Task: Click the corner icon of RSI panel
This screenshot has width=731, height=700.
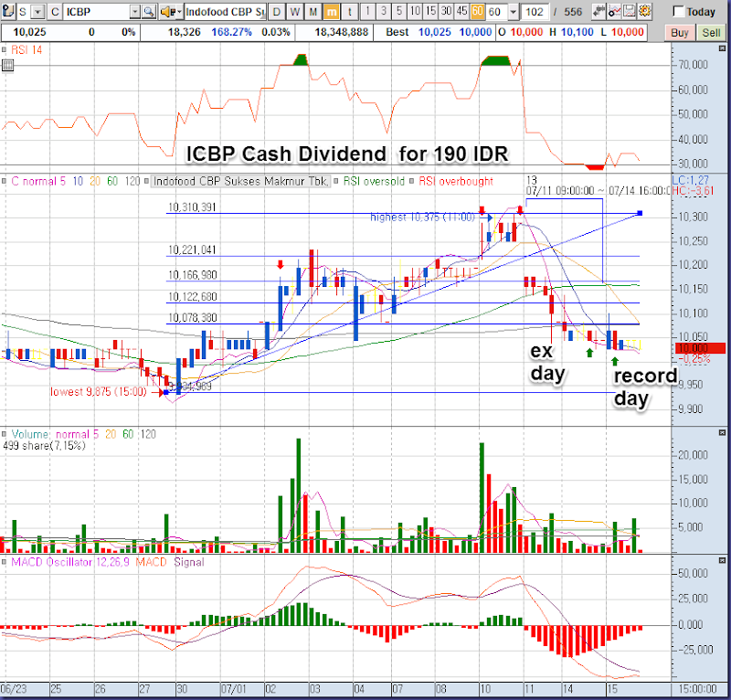Action: click(722, 48)
